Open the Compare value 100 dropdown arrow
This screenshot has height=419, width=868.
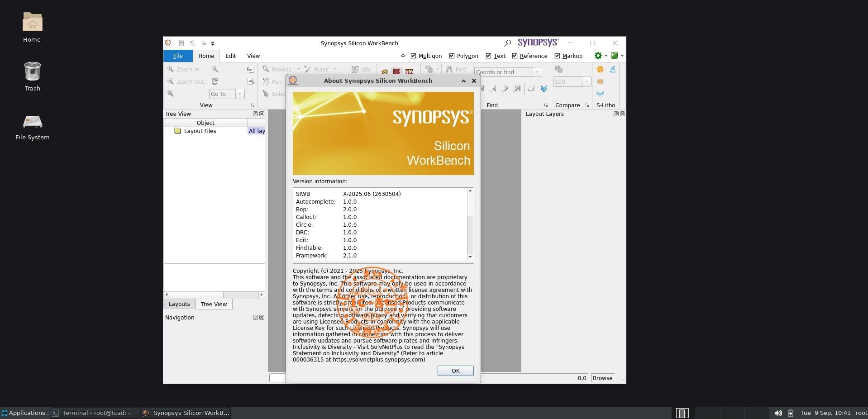click(586, 82)
